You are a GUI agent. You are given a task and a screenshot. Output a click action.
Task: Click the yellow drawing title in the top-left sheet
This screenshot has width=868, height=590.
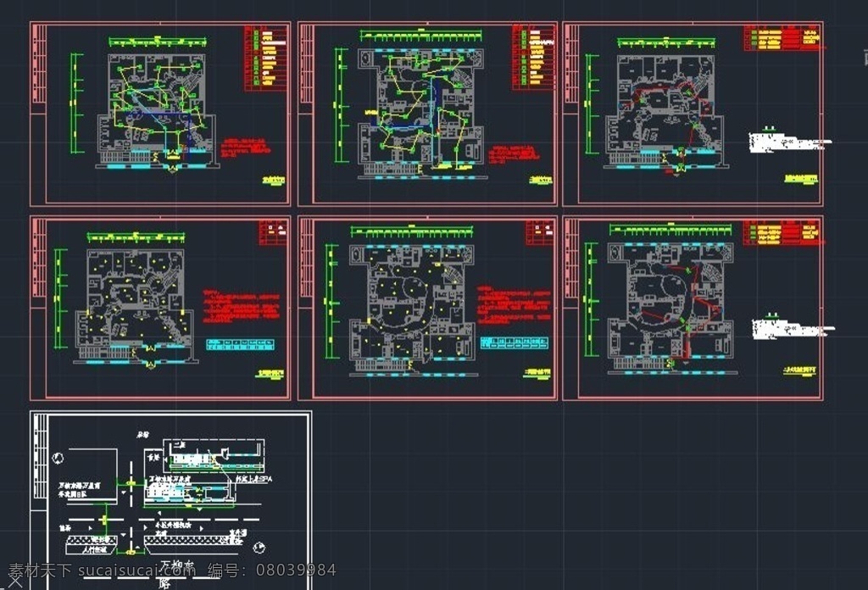(x=274, y=181)
